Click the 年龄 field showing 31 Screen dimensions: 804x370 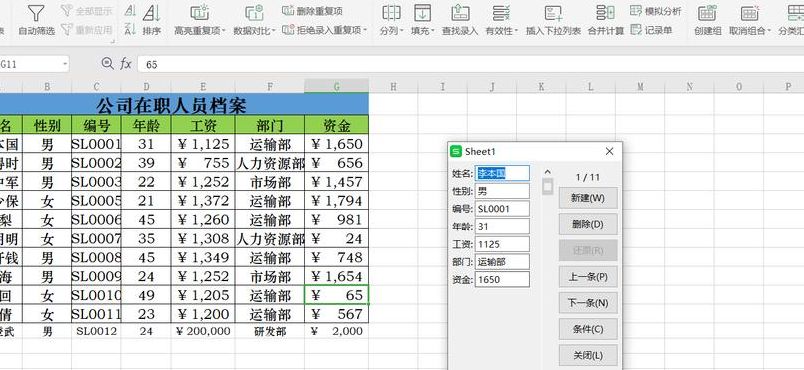pos(502,227)
